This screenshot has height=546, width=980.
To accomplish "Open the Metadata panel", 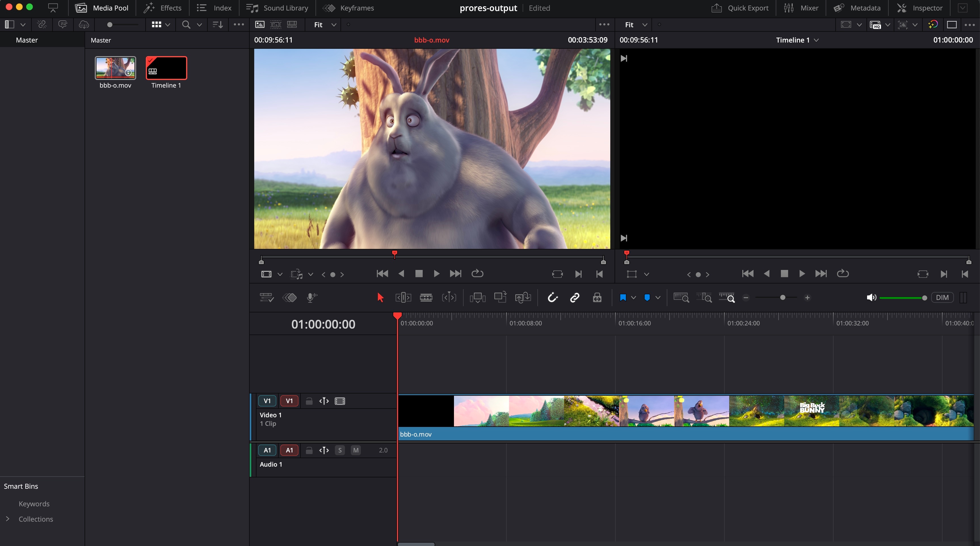I will point(857,8).
